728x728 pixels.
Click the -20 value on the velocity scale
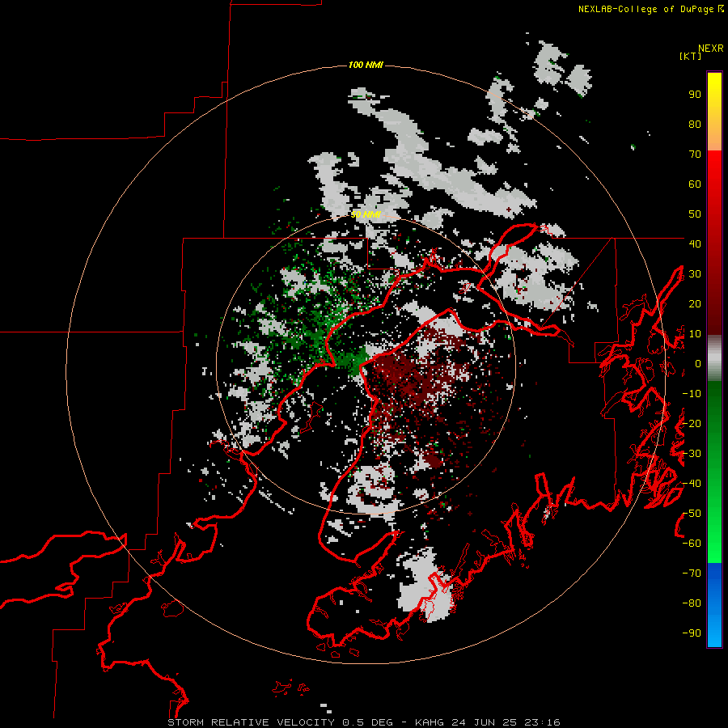(x=692, y=423)
